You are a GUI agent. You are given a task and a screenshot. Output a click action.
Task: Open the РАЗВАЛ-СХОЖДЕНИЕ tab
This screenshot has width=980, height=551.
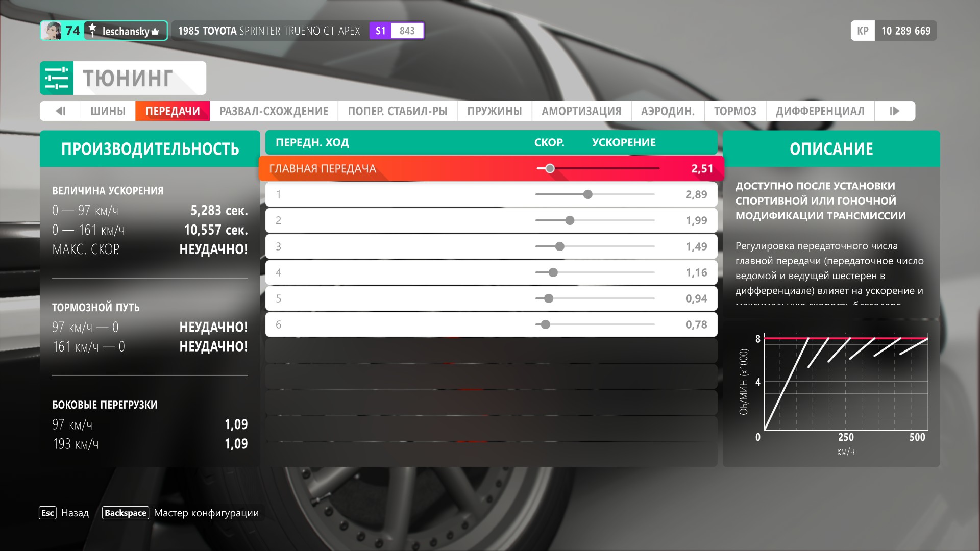(x=274, y=111)
